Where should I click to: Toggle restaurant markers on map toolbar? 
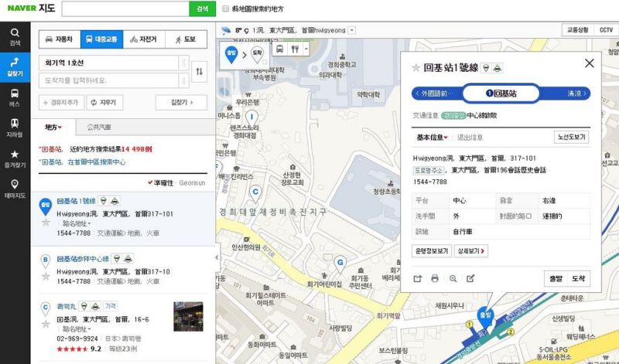(x=295, y=49)
